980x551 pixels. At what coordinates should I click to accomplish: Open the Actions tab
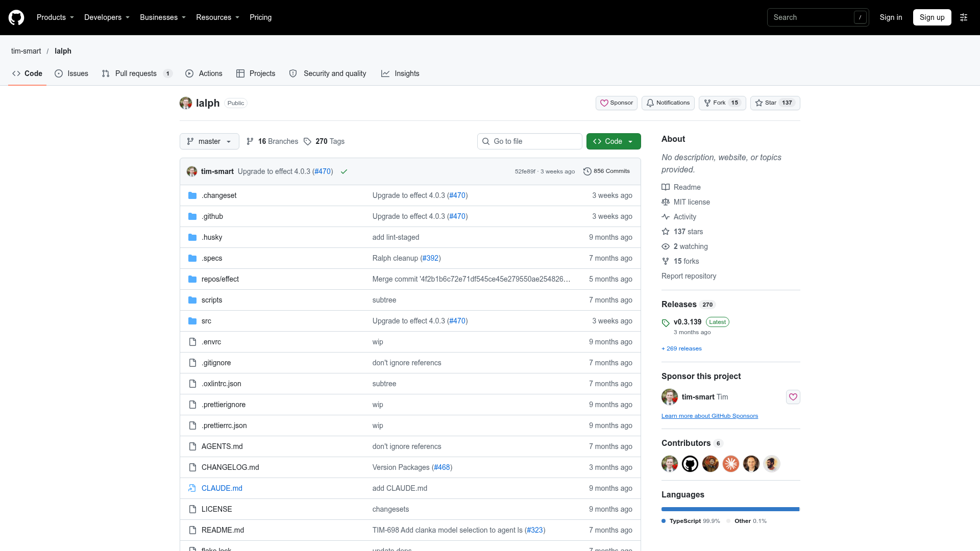(204, 73)
